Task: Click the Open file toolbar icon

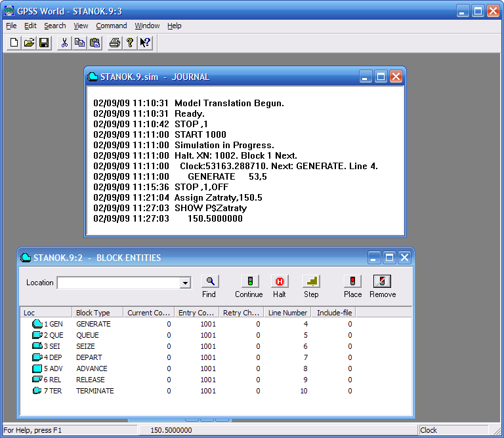Action: tap(29, 43)
